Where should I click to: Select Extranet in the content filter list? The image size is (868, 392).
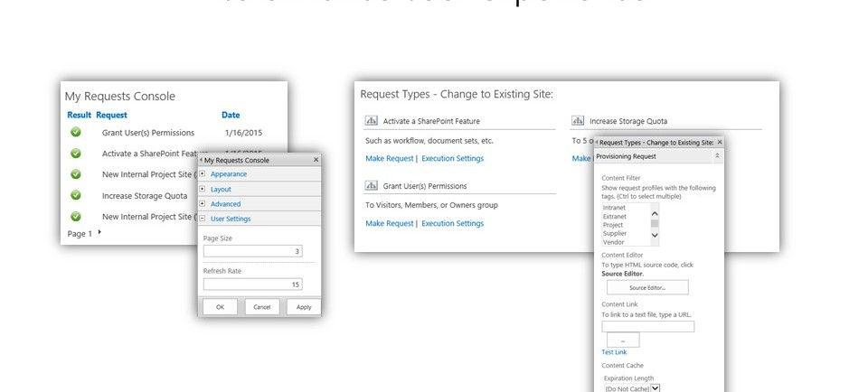pos(615,216)
